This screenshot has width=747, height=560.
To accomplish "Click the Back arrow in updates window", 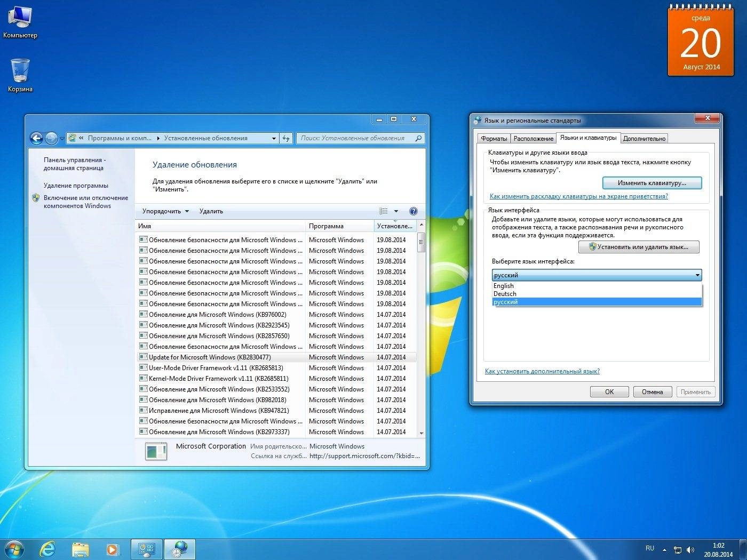I will click(36, 139).
